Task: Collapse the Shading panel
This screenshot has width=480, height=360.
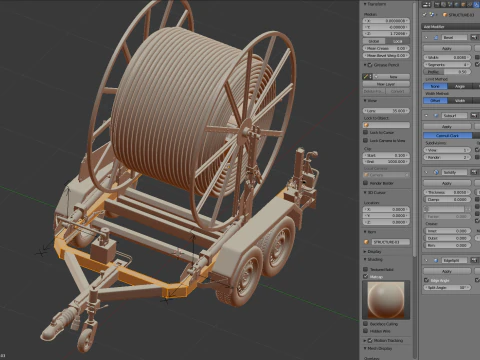Action: [365, 259]
